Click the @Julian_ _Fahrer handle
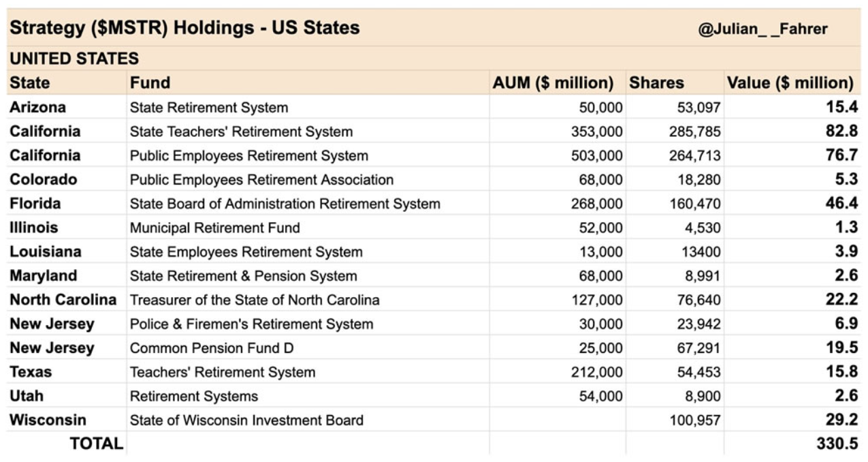This screenshot has width=868, height=462. (762, 29)
